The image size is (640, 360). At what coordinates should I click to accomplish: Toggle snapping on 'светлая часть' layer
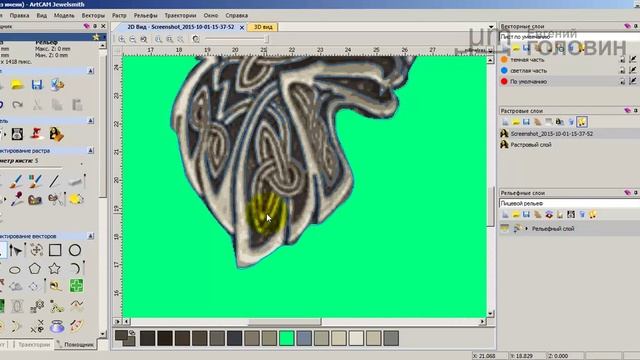coord(633,71)
